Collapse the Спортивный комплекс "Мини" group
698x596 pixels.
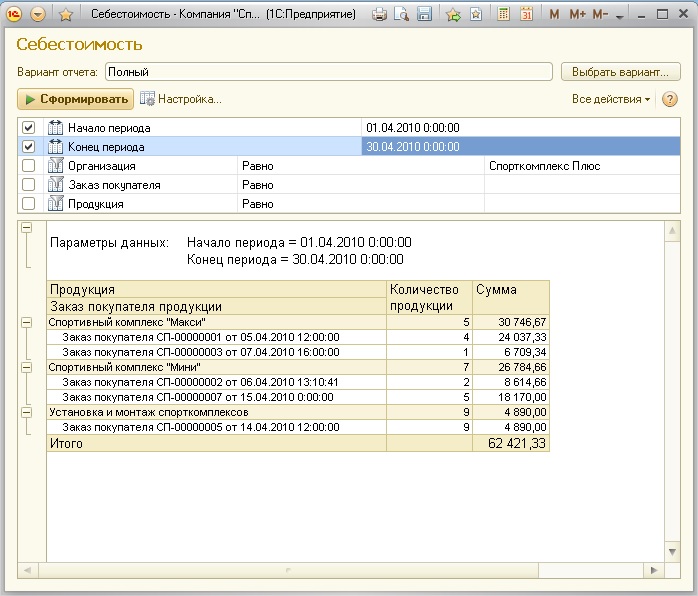[26, 367]
